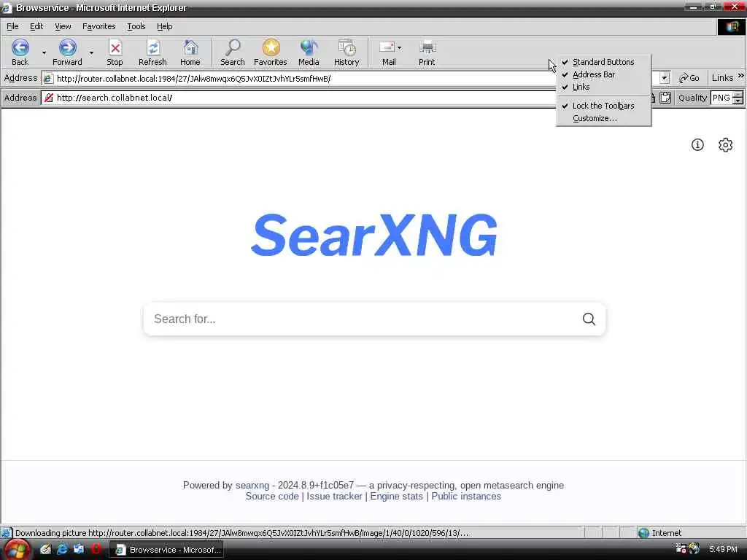Open the History panel
Viewport: 747px width, 560px height.
click(x=347, y=52)
